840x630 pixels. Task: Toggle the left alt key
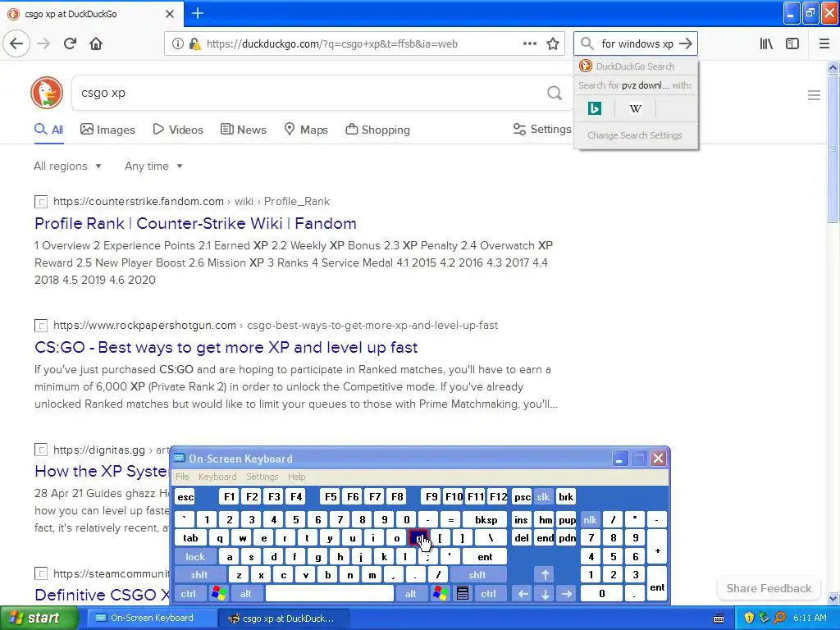coord(246,594)
